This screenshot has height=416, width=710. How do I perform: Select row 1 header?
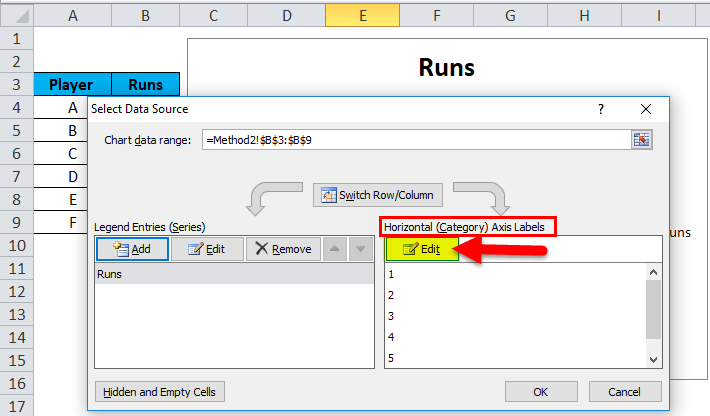click(17, 38)
